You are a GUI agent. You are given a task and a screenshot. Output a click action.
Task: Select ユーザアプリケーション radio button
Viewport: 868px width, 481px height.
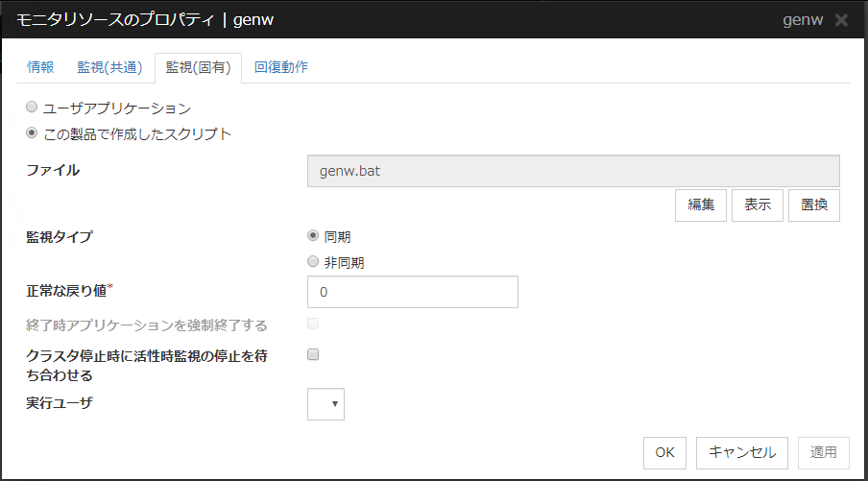[x=33, y=108]
